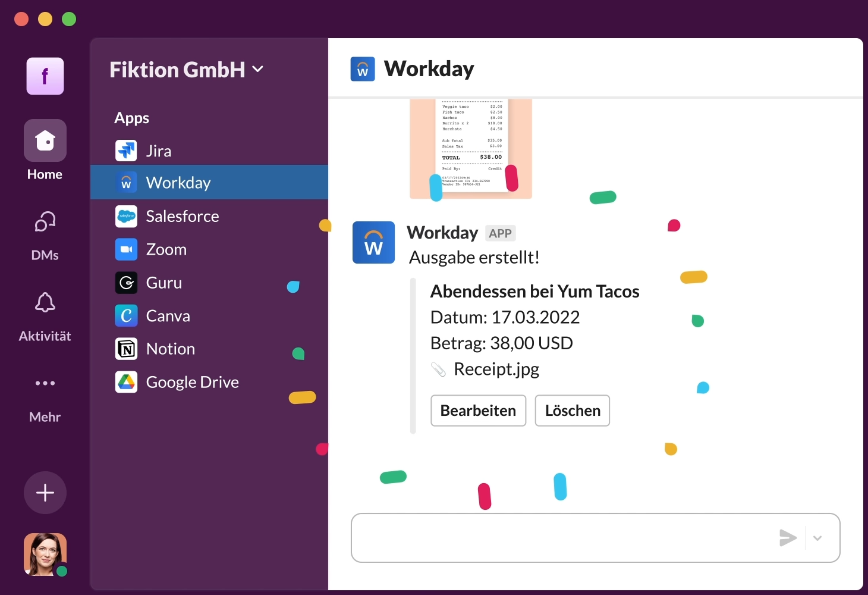Open the Receipt.jpg attachment link

pos(496,369)
